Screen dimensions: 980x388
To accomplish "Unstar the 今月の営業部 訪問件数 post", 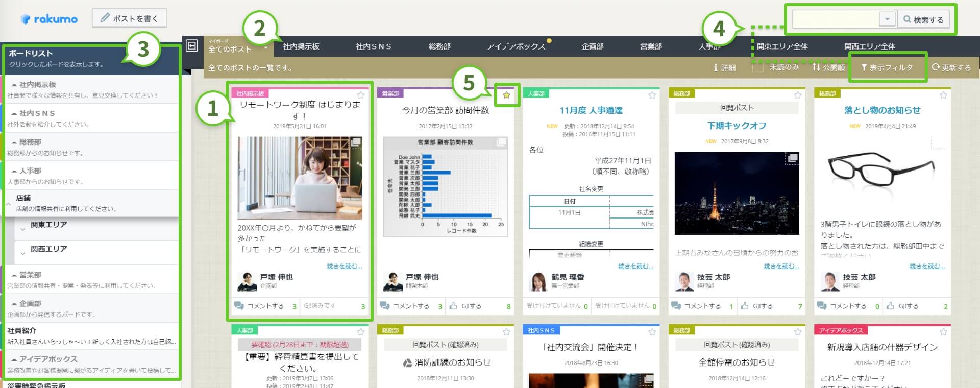I will (506, 95).
